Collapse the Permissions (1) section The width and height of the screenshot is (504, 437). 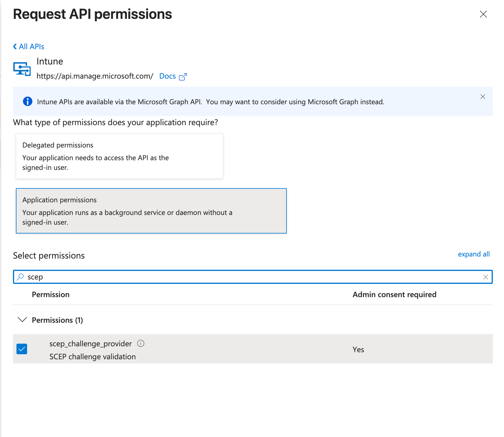(x=22, y=320)
